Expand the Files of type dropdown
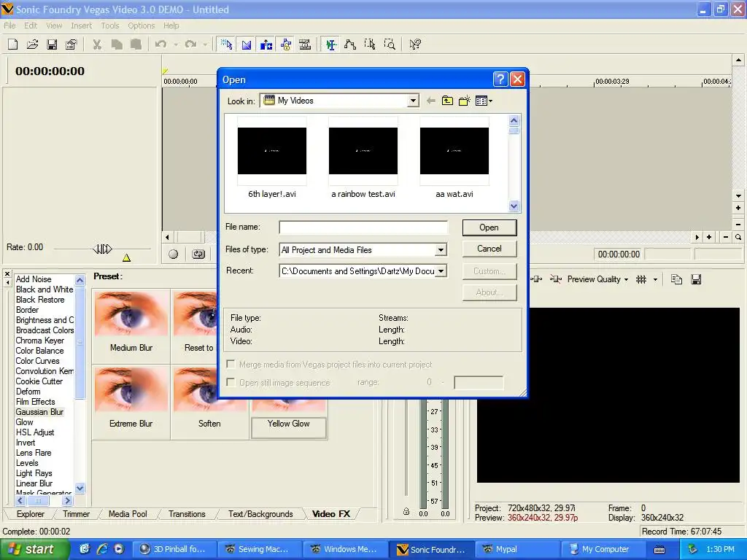Screen dimensions: 747x560 click(441, 249)
